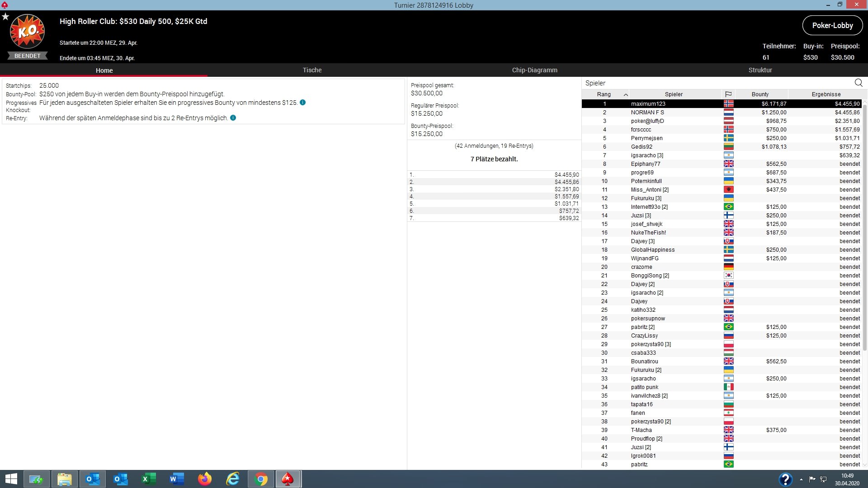Click the help question mark in the system tray
Screen dimensions: 868x488
click(x=785, y=479)
